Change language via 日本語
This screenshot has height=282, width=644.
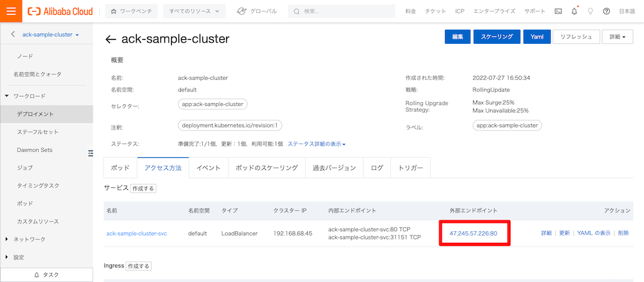pos(627,12)
